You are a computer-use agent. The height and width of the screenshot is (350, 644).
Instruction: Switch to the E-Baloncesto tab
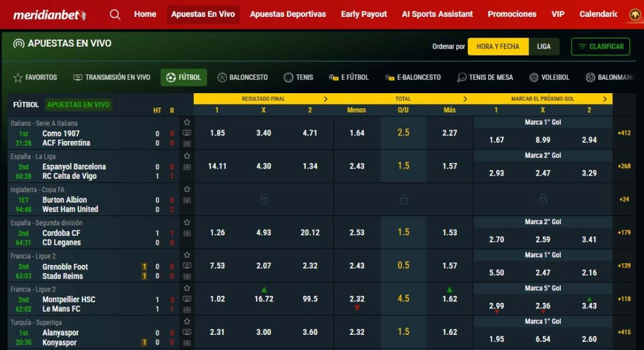tap(413, 77)
